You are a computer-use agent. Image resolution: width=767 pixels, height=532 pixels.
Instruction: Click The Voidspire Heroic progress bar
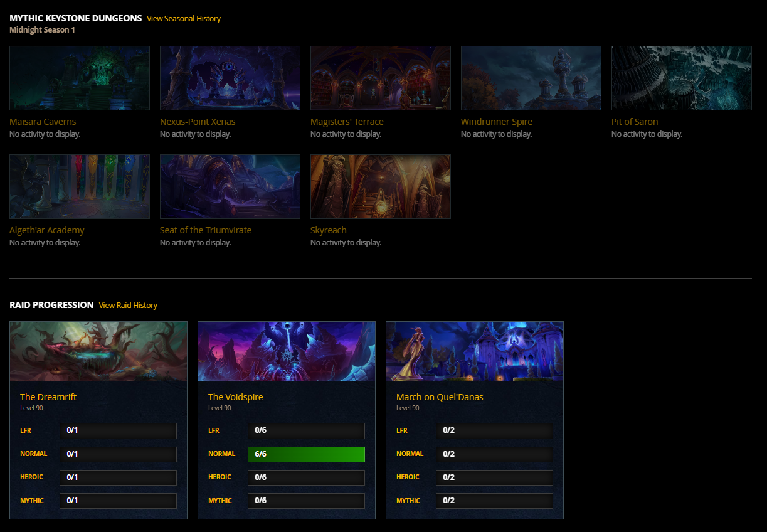[x=306, y=477]
